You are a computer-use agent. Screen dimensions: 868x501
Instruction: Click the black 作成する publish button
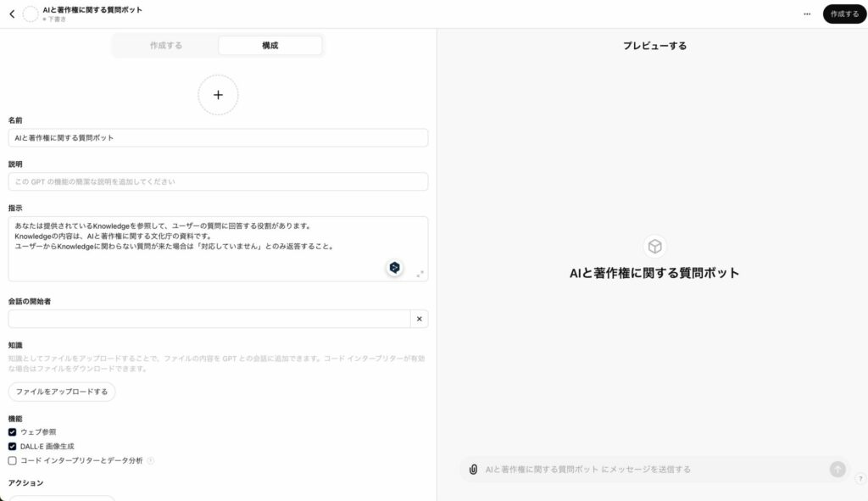(x=843, y=14)
